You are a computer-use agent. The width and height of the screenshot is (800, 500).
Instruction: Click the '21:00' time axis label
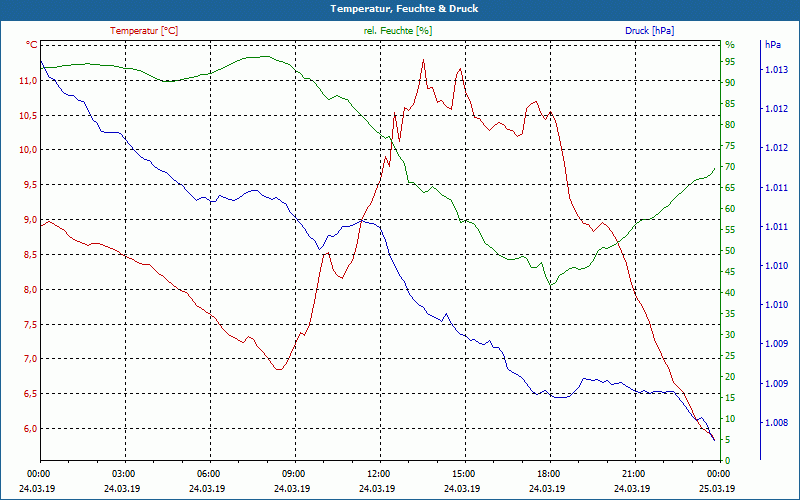(635, 474)
